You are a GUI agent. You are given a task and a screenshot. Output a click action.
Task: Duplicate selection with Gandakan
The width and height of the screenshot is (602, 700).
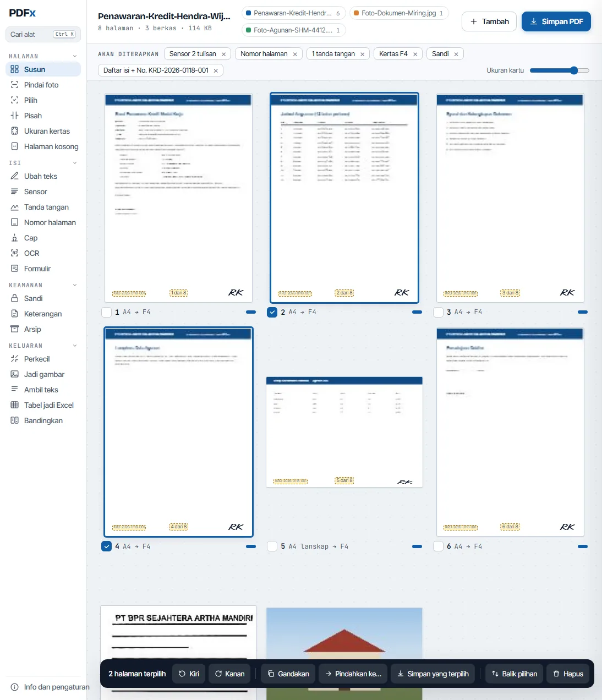288,674
